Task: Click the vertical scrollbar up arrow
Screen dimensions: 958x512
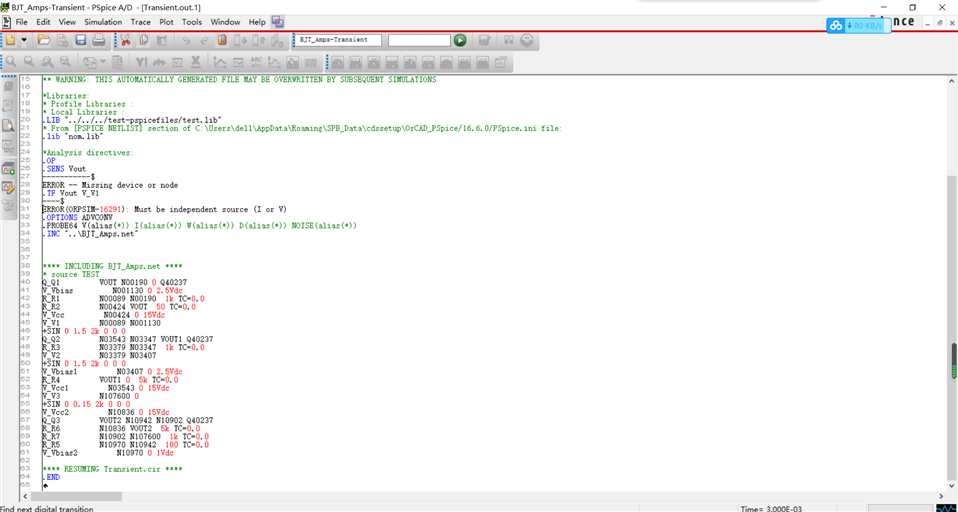Action: click(x=952, y=81)
